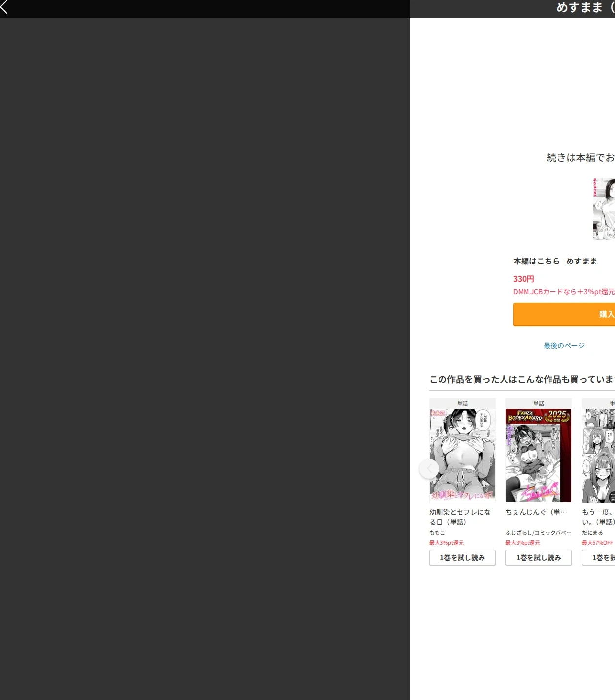615x700 pixels.
Task: Click 1巻を試し読み under the ももこ title
Action: (462, 558)
